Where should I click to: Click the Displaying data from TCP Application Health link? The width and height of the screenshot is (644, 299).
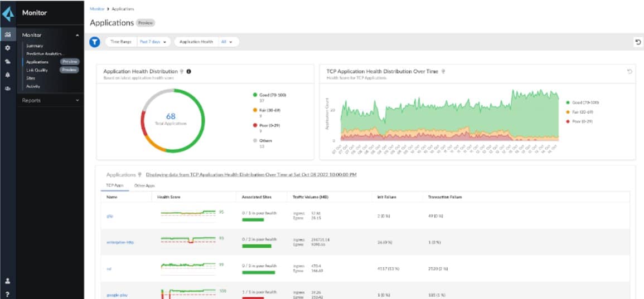(251, 174)
